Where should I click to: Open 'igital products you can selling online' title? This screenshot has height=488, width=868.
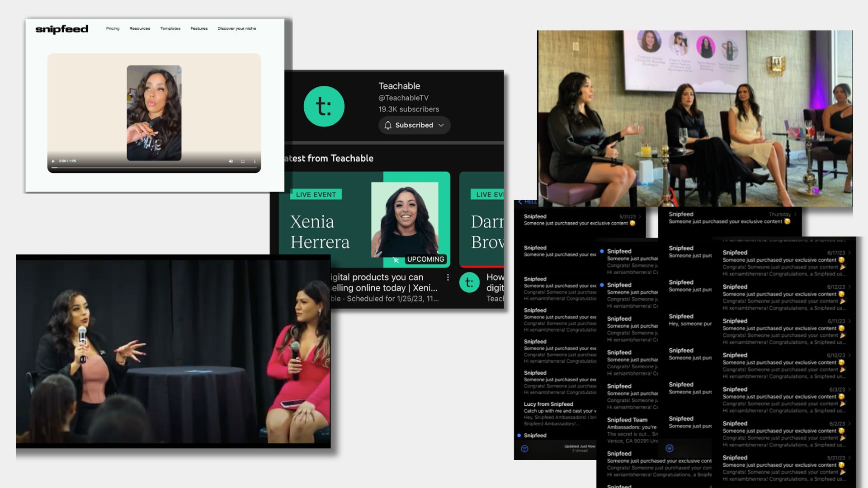pyautogui.click(x=383, y=282)
